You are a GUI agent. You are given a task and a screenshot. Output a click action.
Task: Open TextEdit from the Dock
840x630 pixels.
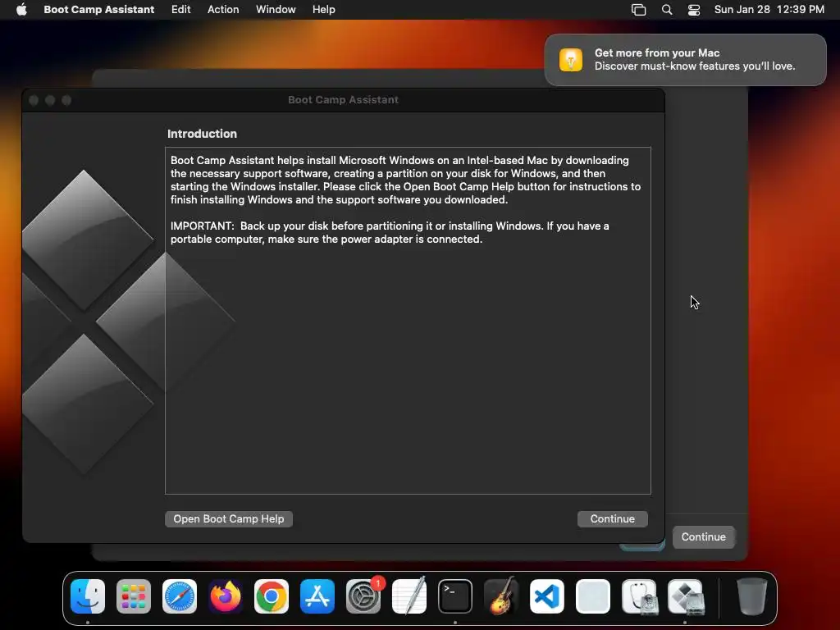click(x=409, y=596)
